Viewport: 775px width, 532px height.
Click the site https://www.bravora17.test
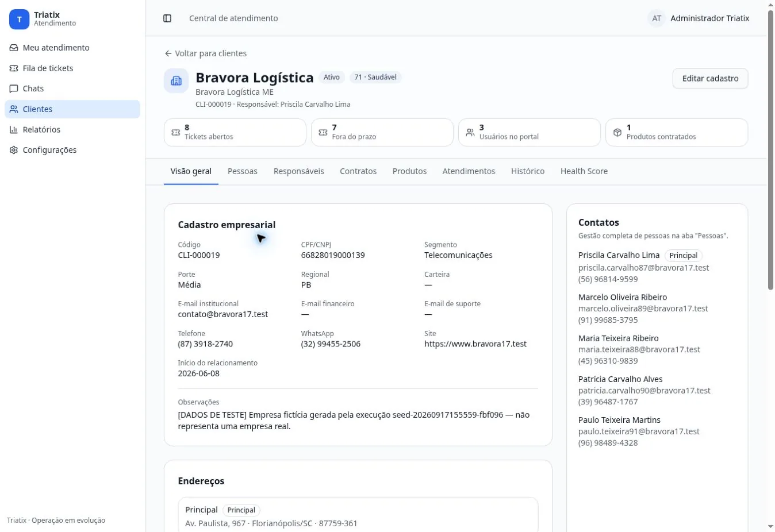tap(475, 344)
